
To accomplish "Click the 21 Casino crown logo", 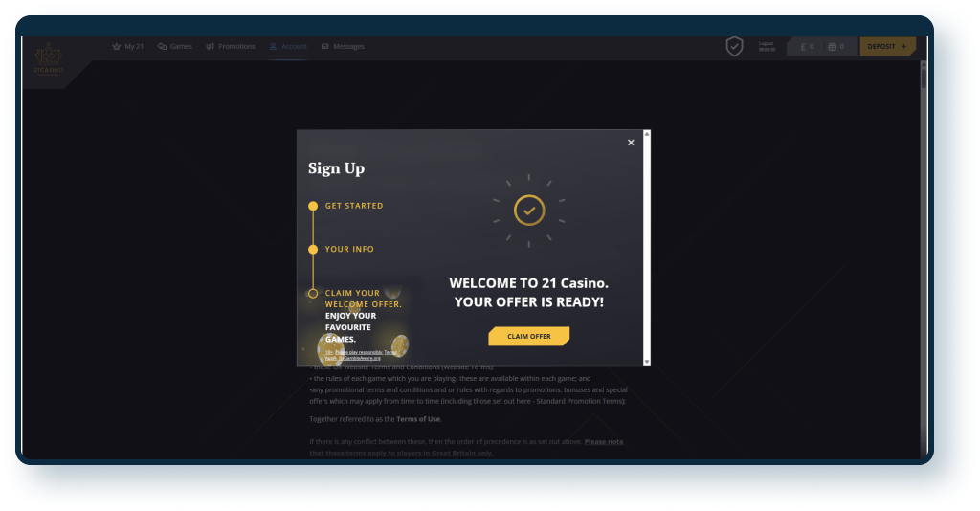I will (x=48, y=58).
